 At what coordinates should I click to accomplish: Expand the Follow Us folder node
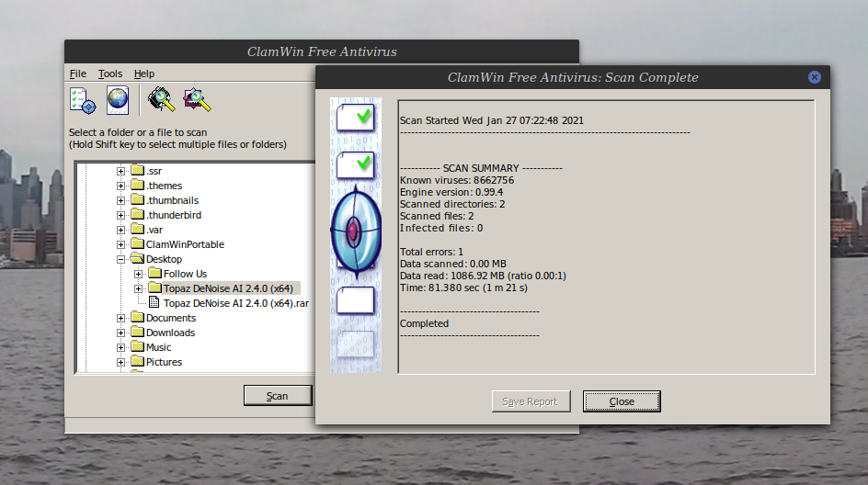[x=139, y=274]
